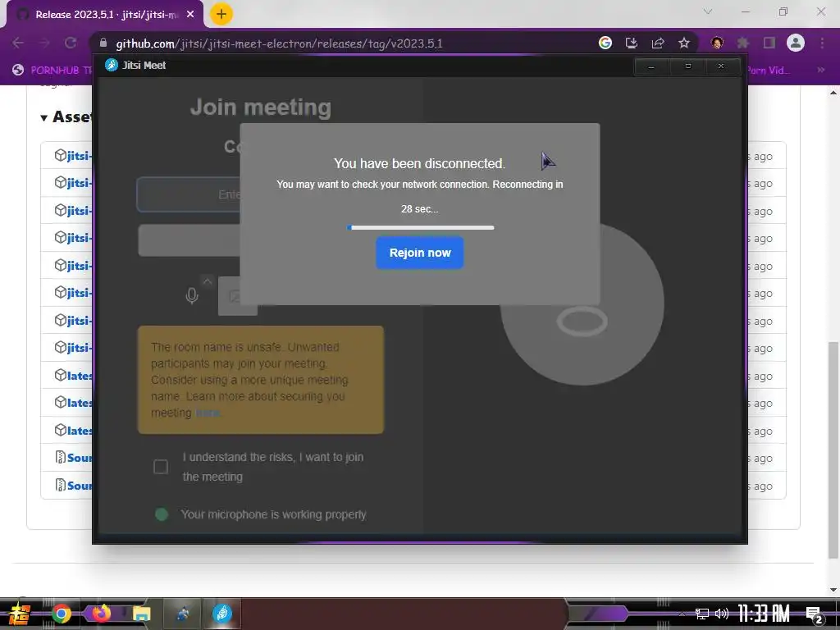Close the Release 2023.5.1 browser tab
The image size is (840, 630).
pyautogui.click(x=190, y=15)
